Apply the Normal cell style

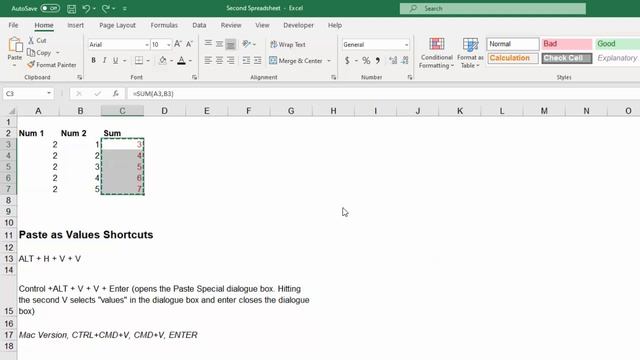(x=513, y=44)
